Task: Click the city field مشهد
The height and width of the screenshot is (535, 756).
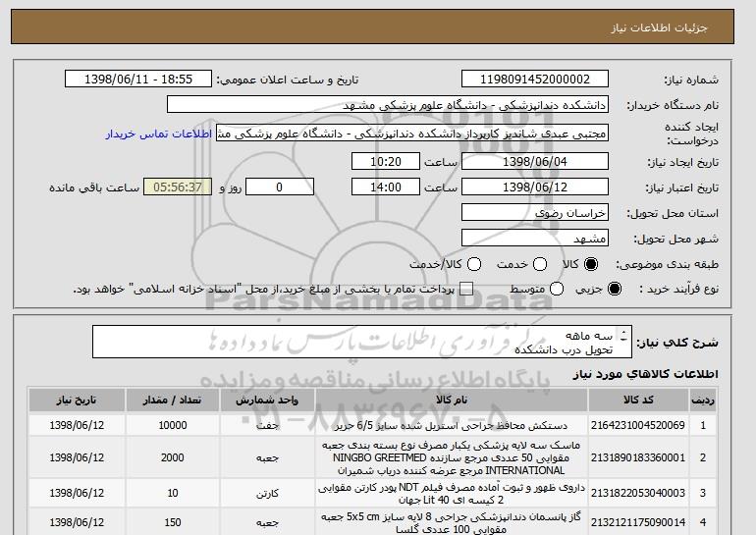Action: [535, 239]
